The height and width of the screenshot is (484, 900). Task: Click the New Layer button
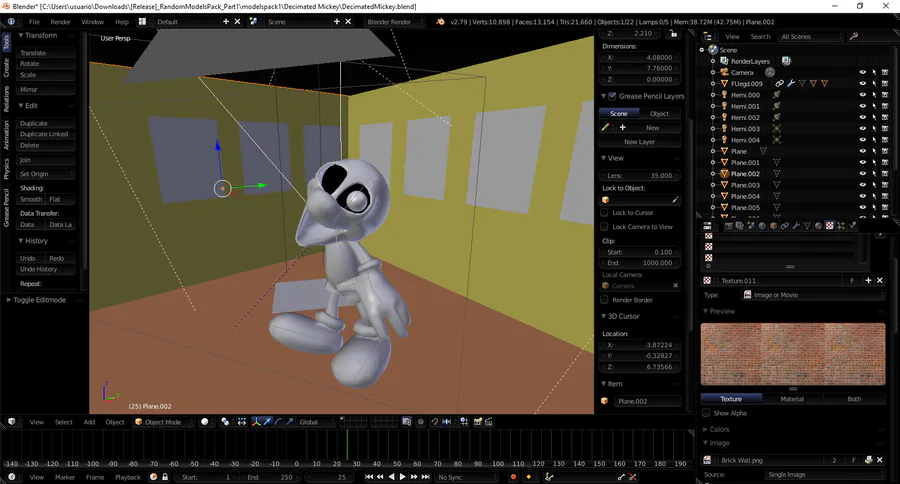(x=639, y=141)
